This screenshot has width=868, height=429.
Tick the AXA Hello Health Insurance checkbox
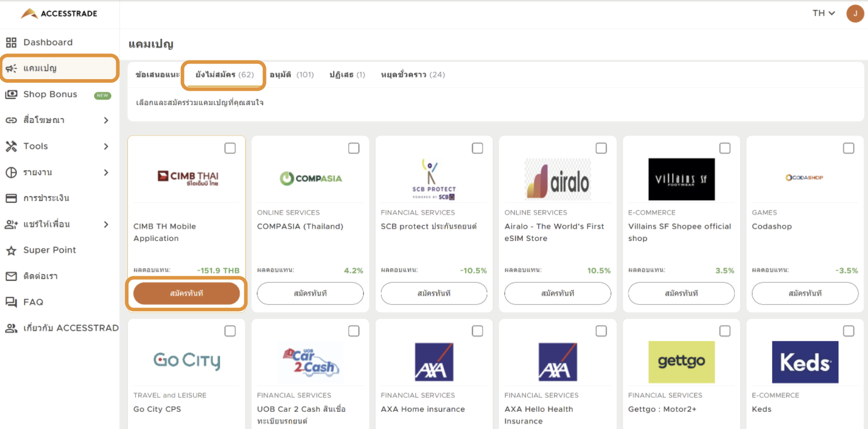pos(602,331)
